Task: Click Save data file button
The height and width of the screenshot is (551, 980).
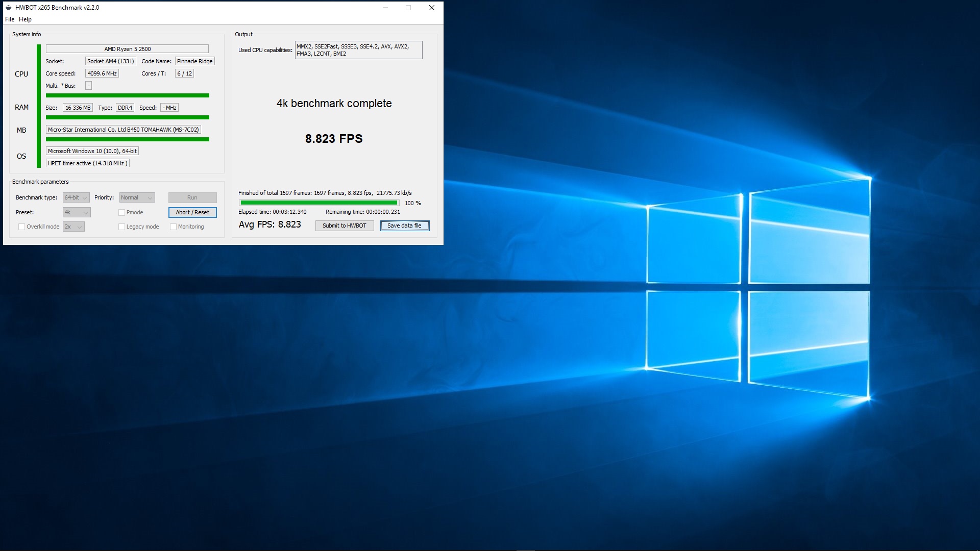Action: coord(405,226)
